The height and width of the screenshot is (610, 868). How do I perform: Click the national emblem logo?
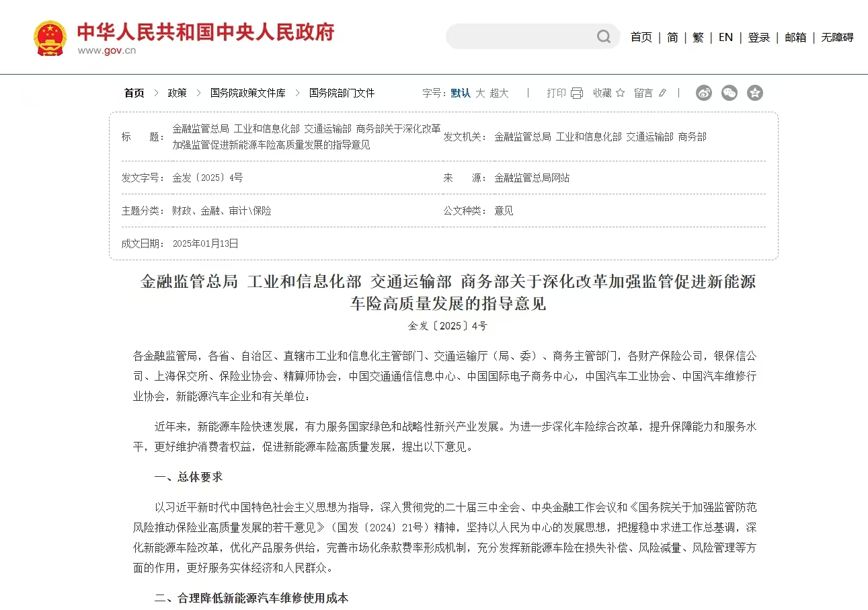click(50, 38)
